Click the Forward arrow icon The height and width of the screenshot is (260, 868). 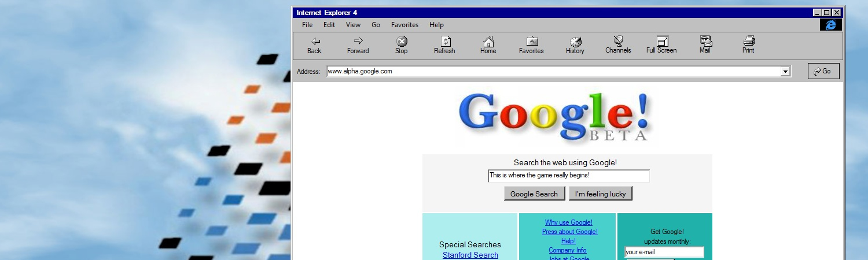(358, 42)
